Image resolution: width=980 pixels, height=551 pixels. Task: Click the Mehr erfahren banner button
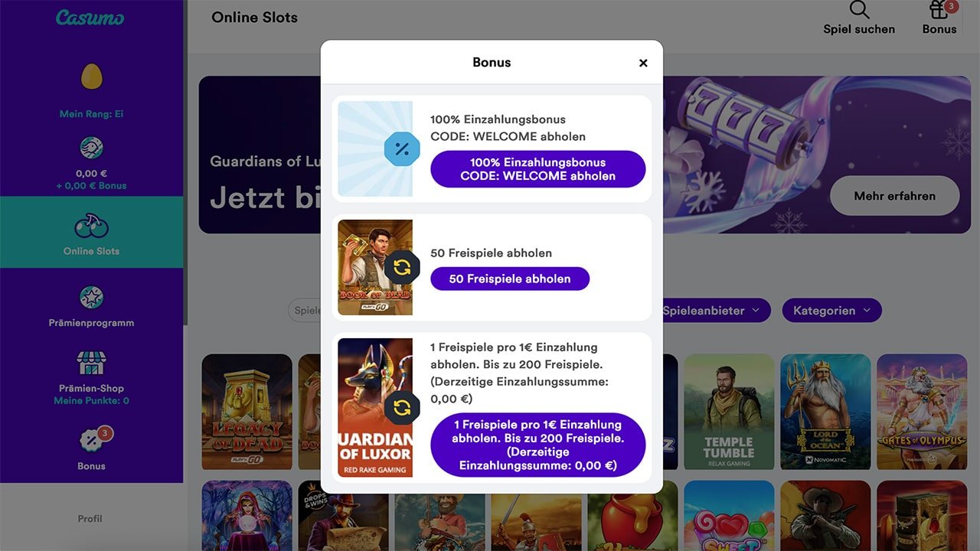tap(894, 196)
